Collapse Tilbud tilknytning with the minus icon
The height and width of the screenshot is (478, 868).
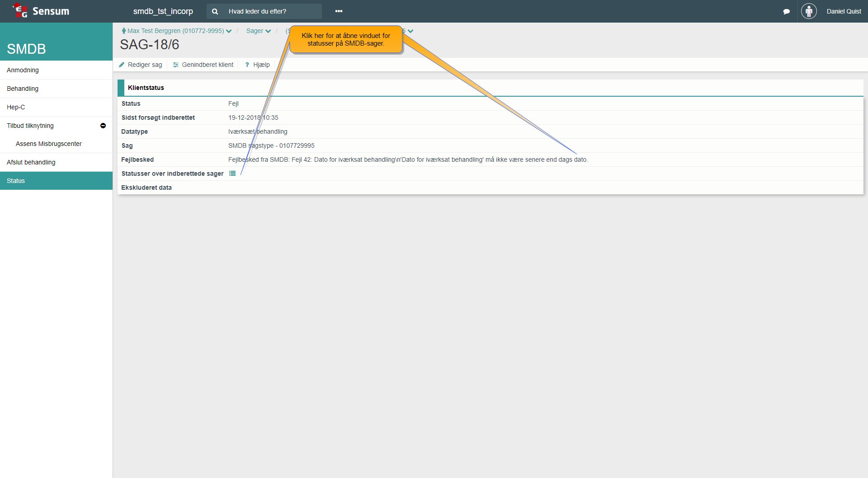[103, 126]
